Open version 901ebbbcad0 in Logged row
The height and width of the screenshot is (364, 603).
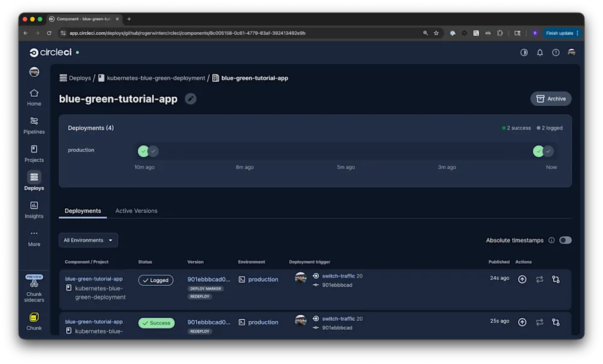point(209,279)
